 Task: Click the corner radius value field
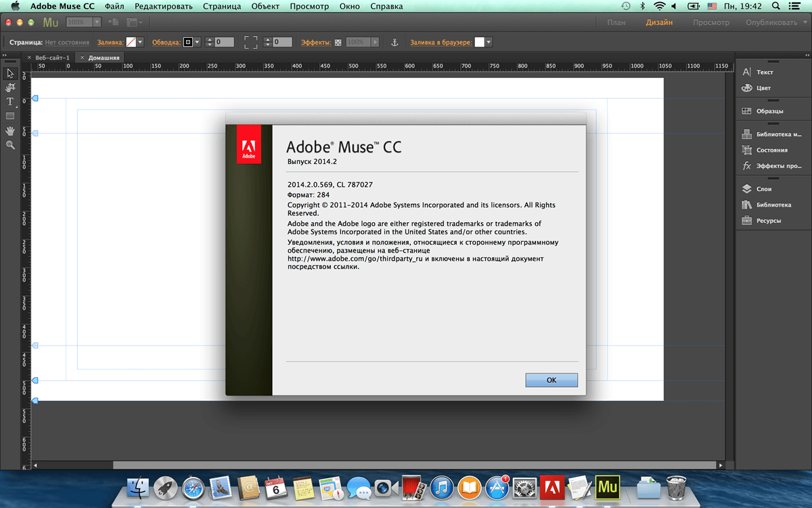coord(283,42)
